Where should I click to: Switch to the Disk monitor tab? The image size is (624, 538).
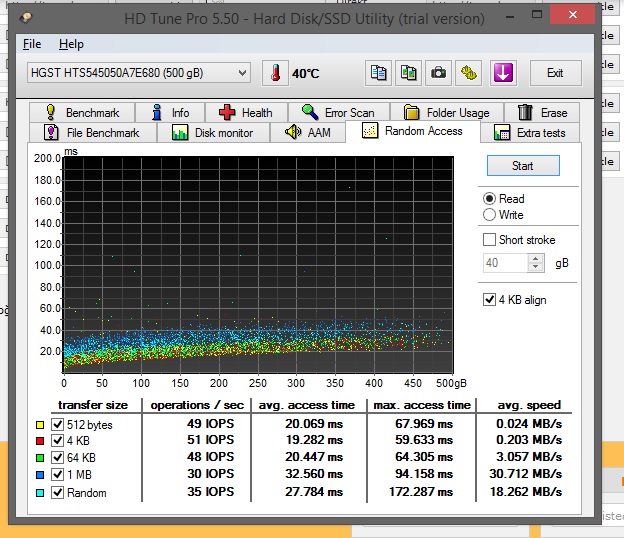point(214,133)
